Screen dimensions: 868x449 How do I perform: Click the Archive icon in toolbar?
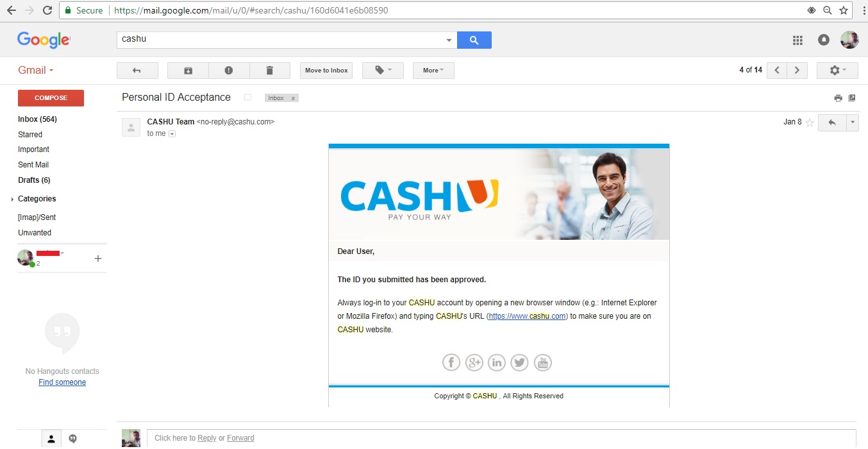click(188, 71)
